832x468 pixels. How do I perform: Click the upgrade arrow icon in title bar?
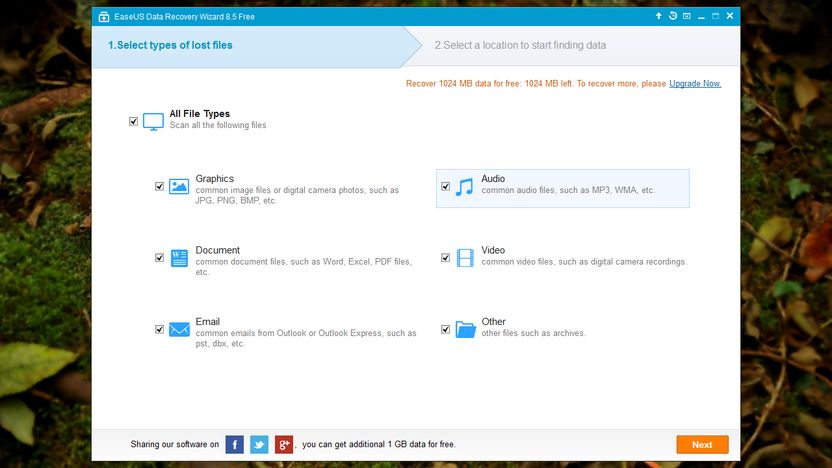coord(658,16)
